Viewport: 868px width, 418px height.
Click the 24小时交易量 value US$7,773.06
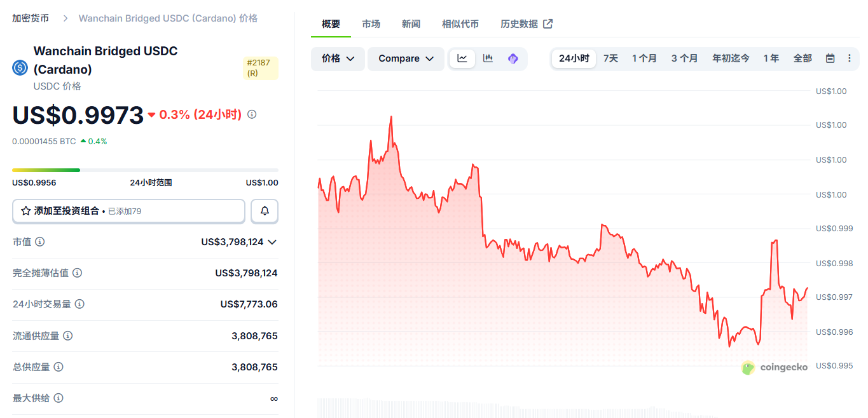click(249, 304)
